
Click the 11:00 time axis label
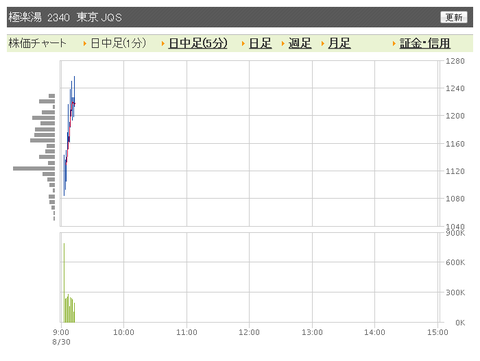click(x=187, y=332)
